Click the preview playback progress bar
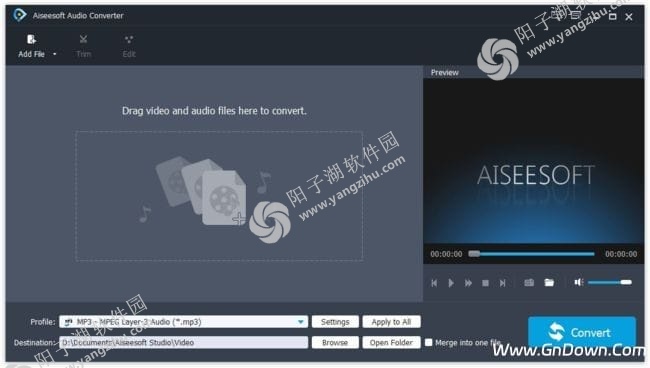The height and width of the screenshot is (368, 650). pos(532,254)
